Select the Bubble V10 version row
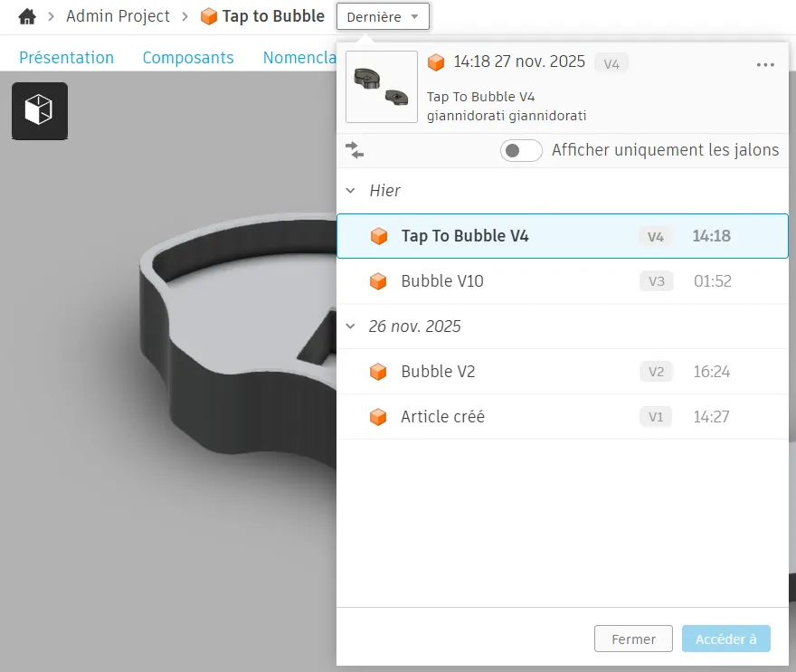Image resolution: width=796 pixels, height=672 pixels. 563,281
